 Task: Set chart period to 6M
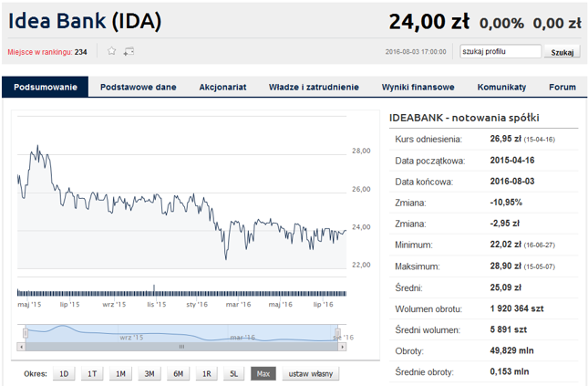[178, 373]
